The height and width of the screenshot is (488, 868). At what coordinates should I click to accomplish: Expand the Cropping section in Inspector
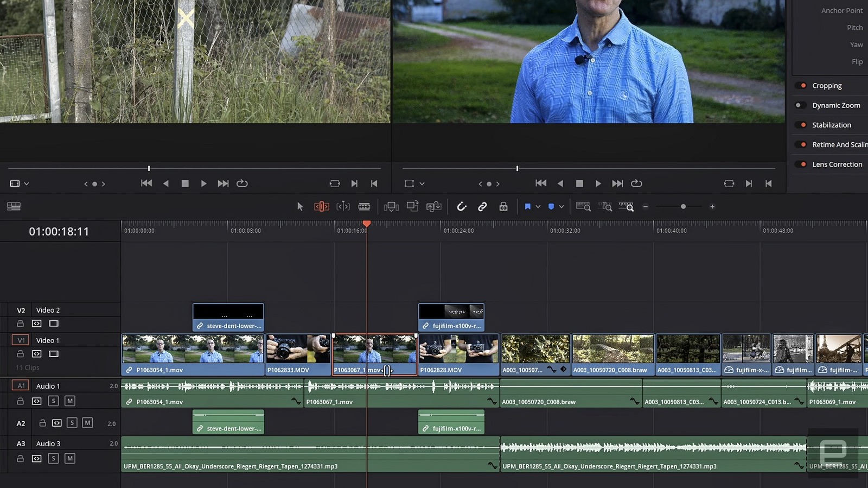pyautogui.click(x=827, y=86)
